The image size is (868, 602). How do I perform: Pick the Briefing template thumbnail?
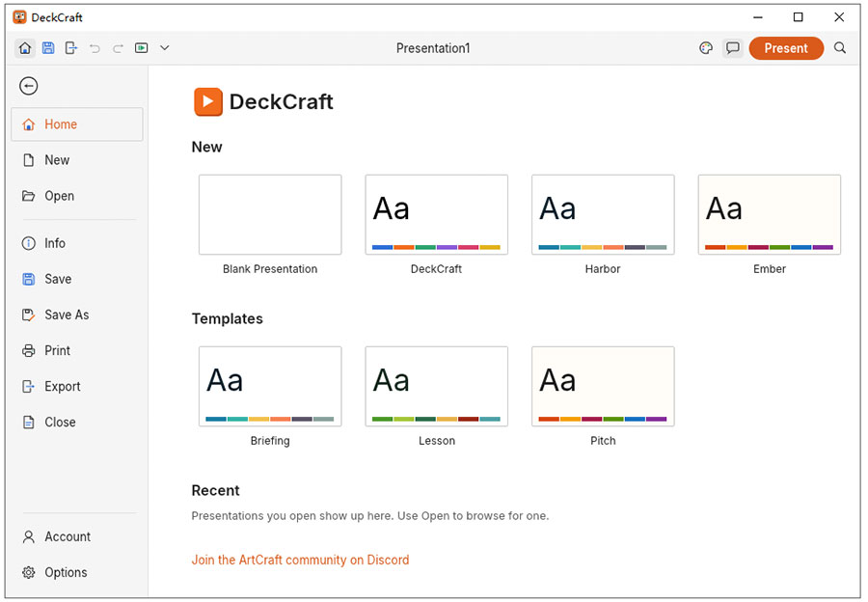point(270,387)
